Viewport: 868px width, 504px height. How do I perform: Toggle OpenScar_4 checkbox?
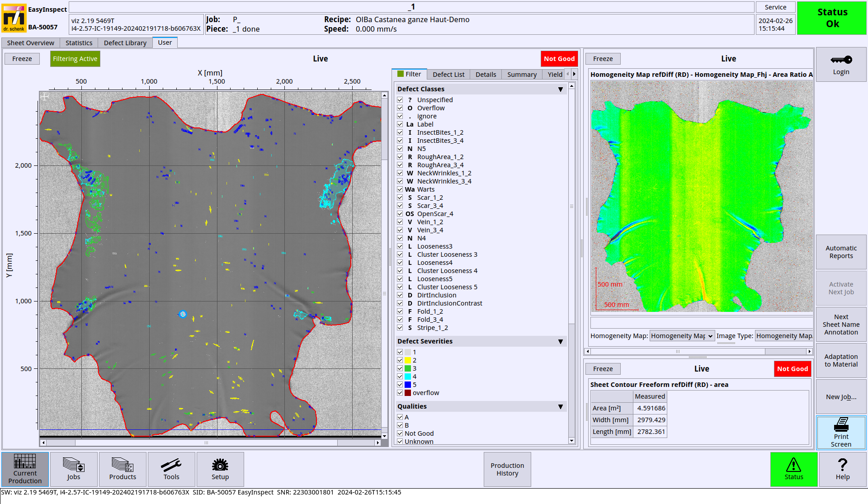(400, 214)
